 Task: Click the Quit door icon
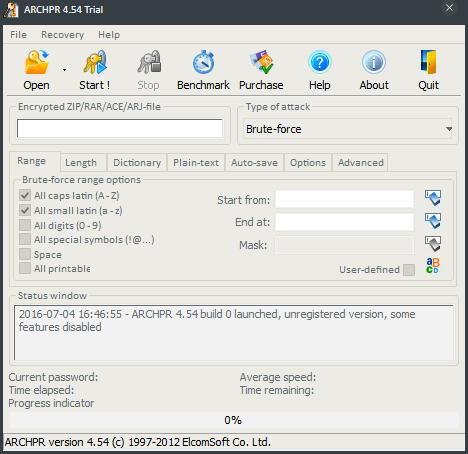(x=428, y=62)
